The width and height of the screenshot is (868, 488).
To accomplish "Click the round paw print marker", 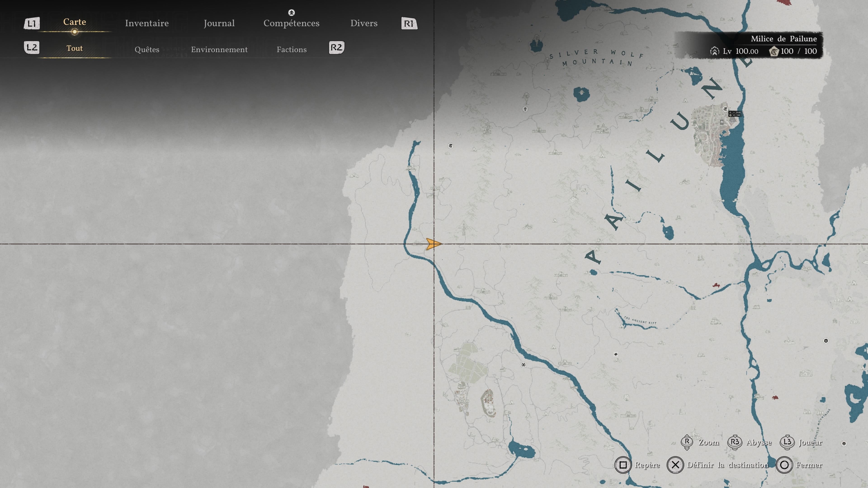I will (x=826, y=341).
